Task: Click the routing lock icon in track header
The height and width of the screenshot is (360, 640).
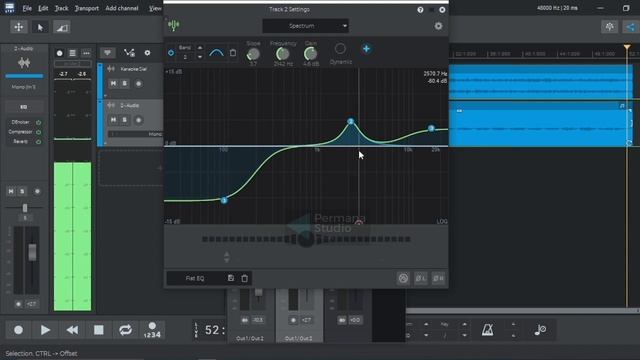Action: click(129, 53)
